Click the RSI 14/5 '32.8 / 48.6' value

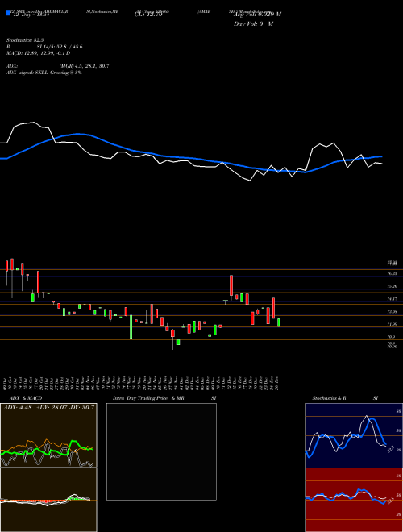click(x=68, y=47)
